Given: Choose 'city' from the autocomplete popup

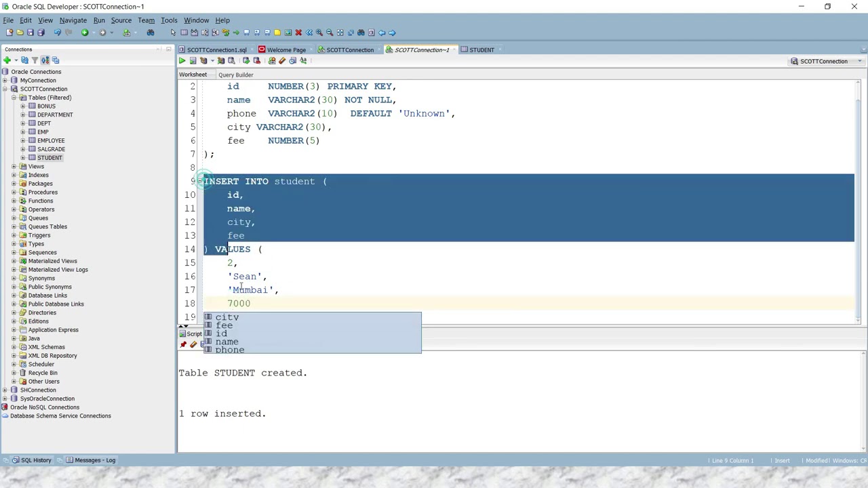Looking at the screenshot, I should coord(312,317).
